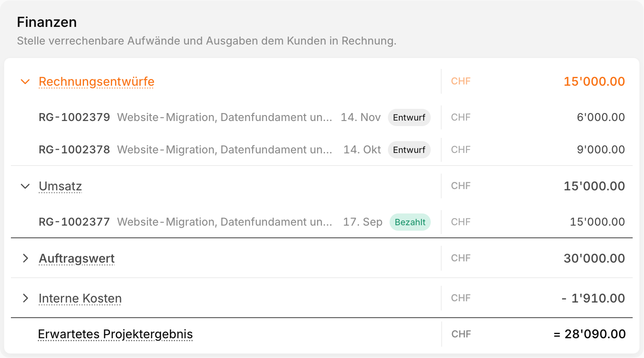Open the Auftragswert label
This screenshot has height=358, width=644.
77,258
